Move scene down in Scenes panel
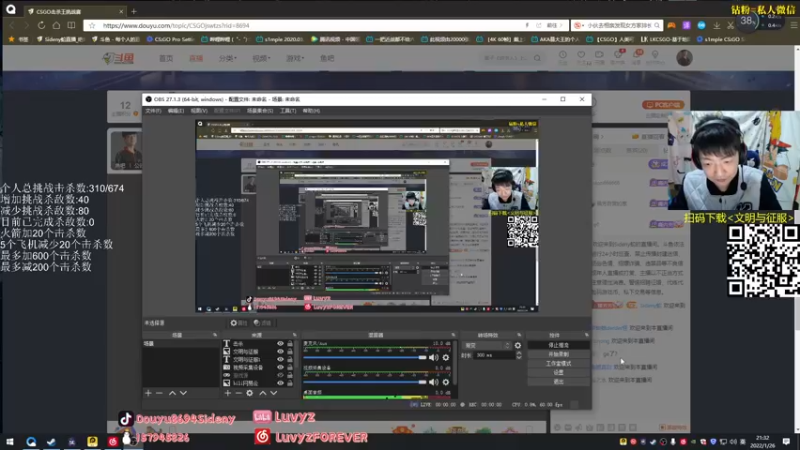The image size is (800, 450). pos(183,393)
